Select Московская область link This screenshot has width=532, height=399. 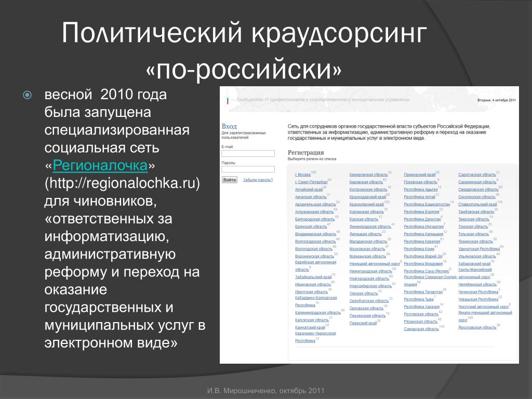pos(367,249)
